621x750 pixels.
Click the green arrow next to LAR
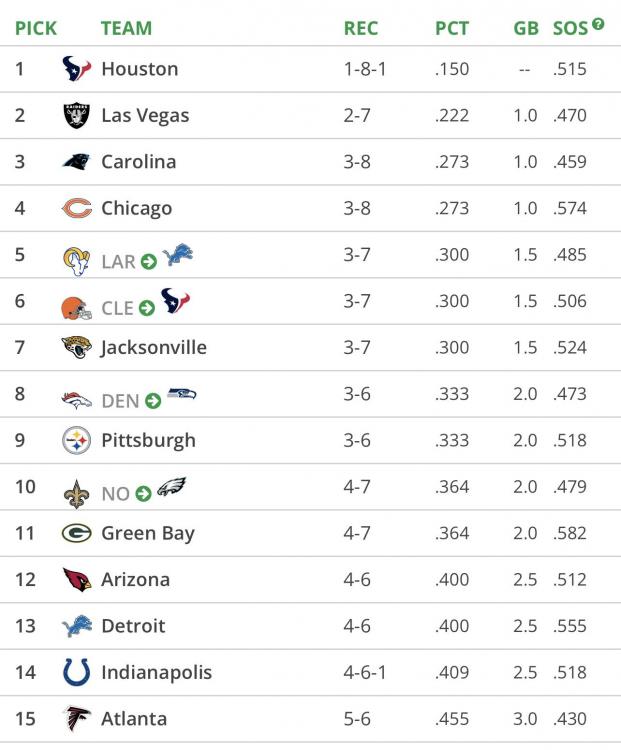(149, 262)
